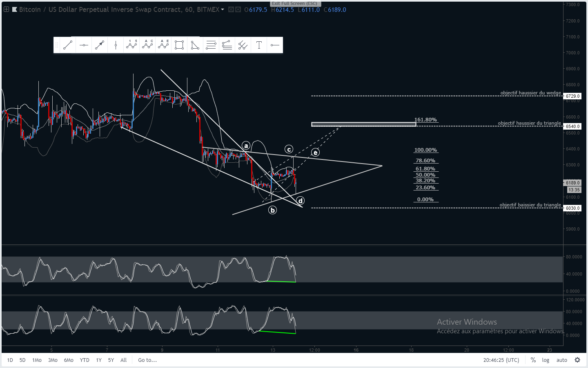
Task: Open the timezone menu showing UTC time
Action: click(x=501, y=360)
